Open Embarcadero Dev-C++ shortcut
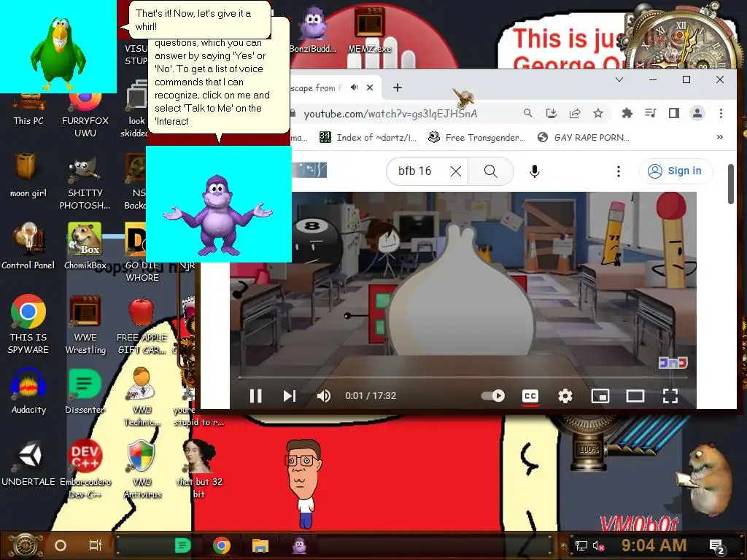Screen dimensions: 747x560 coord(85,470)
